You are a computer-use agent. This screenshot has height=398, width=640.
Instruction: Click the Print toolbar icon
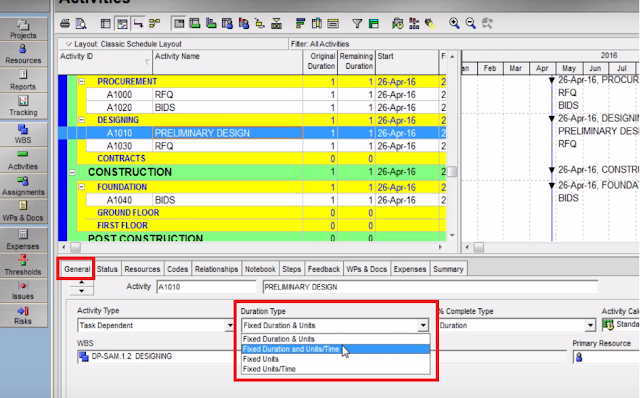[x=64, y=24]
